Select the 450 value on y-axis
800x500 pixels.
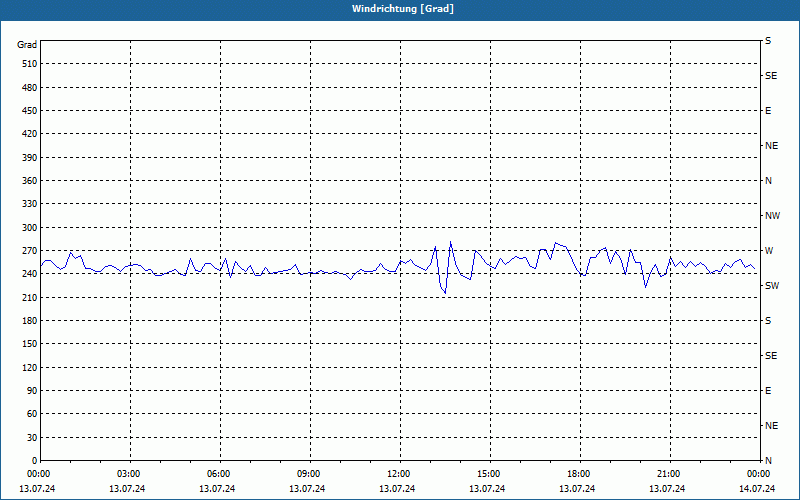click(30, 111)
